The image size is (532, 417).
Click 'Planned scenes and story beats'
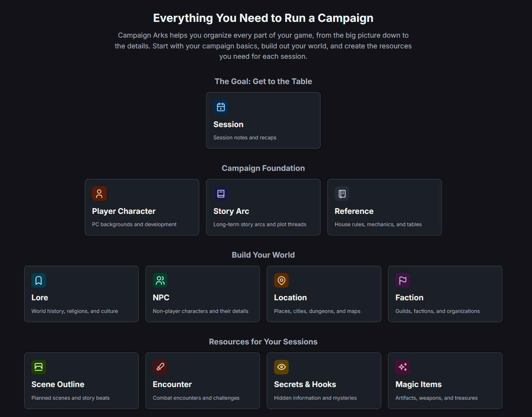click(71, 398)
